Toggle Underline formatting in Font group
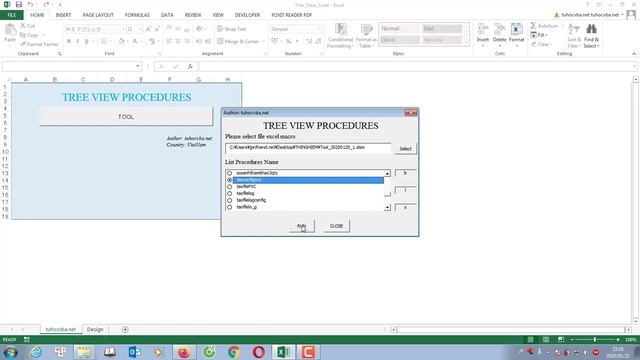The width and height of the screenshot is (640, 360). pyautogui.click(x=87, y=41)
